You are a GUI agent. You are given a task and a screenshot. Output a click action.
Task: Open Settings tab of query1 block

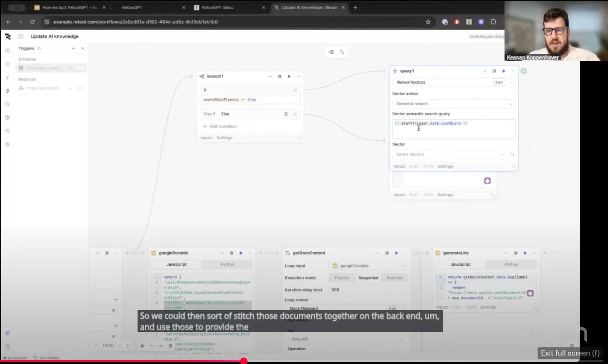(x=445, y=166)
